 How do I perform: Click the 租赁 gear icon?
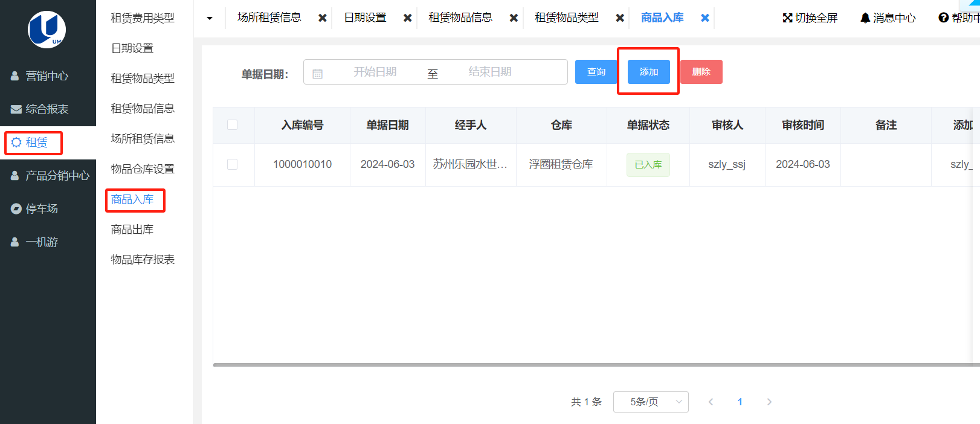(16, 143)
